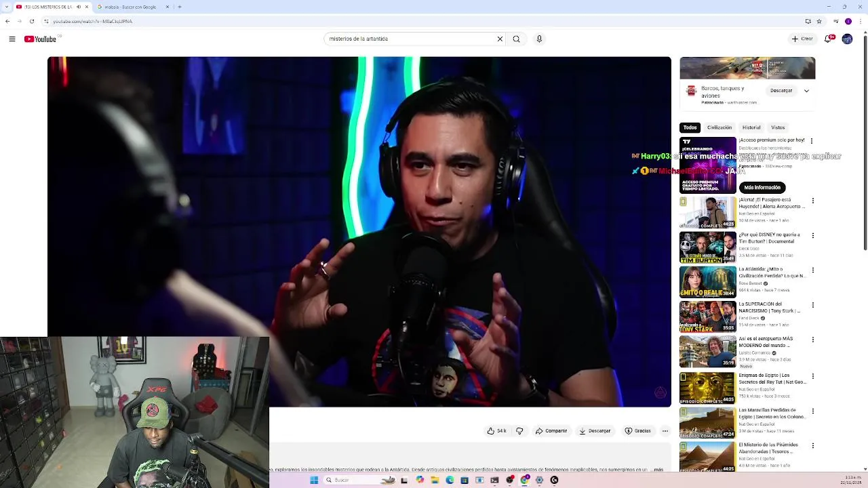868x488 pixels.
Task: Go back in the browser
Action: (x=7, y=21)
